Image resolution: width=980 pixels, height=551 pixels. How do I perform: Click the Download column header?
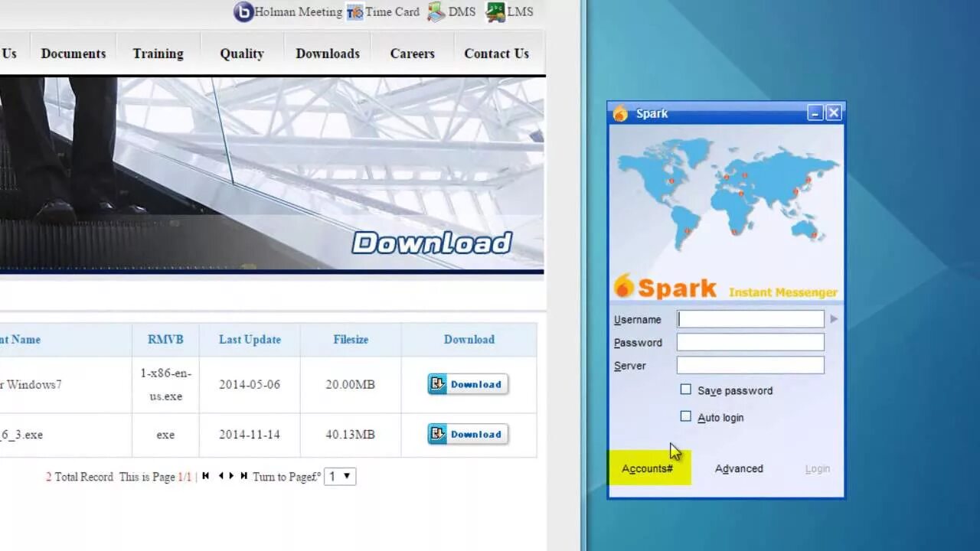coord(469,339)
